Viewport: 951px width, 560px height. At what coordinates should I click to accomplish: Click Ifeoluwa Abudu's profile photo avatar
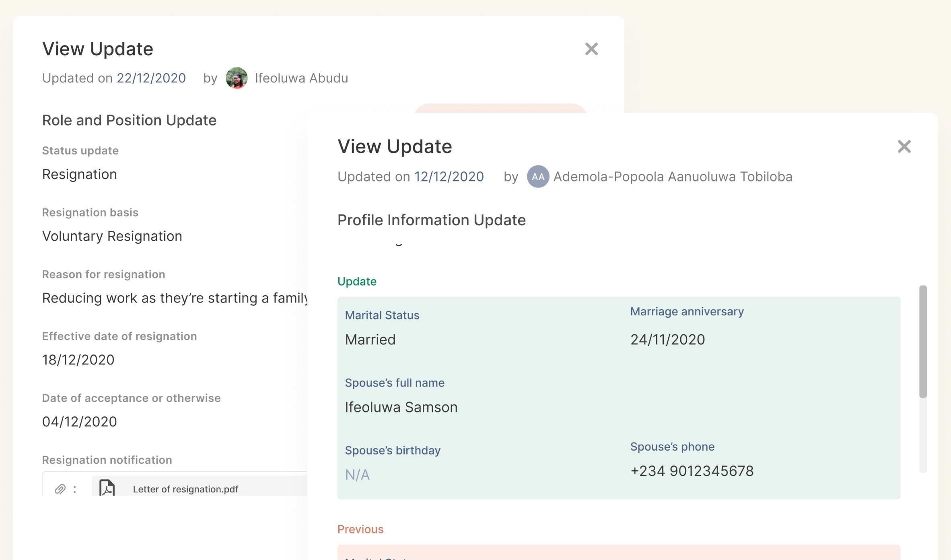237,78
